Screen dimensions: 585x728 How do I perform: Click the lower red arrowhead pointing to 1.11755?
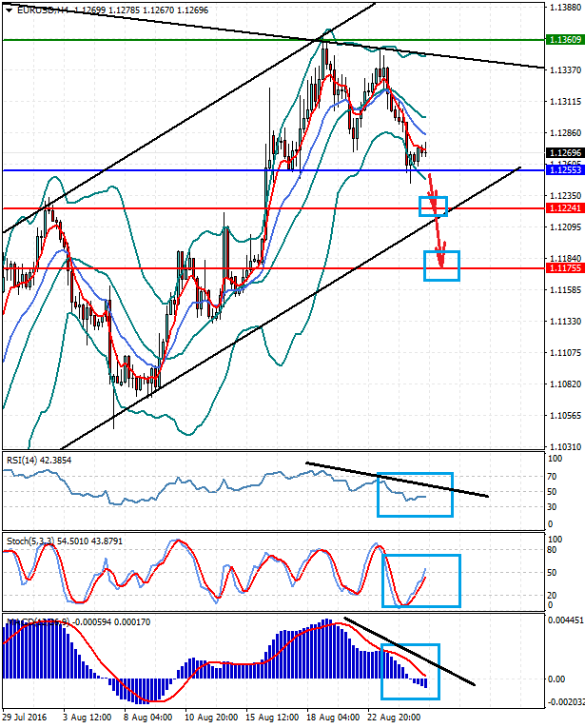pyautogui.click(x=440, y=263)
